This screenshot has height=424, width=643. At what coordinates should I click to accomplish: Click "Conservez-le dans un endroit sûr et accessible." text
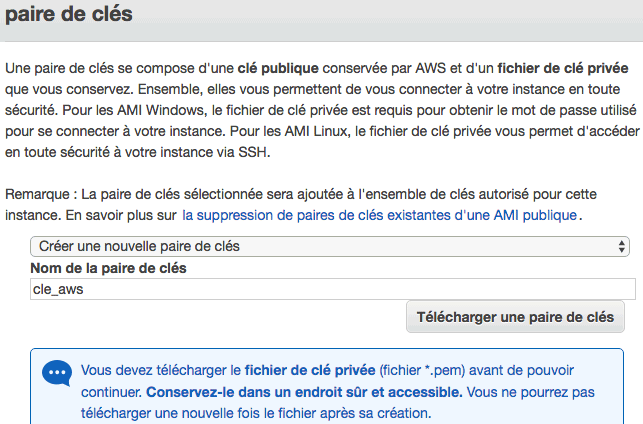pyautogui.click(x=304, y=392)
